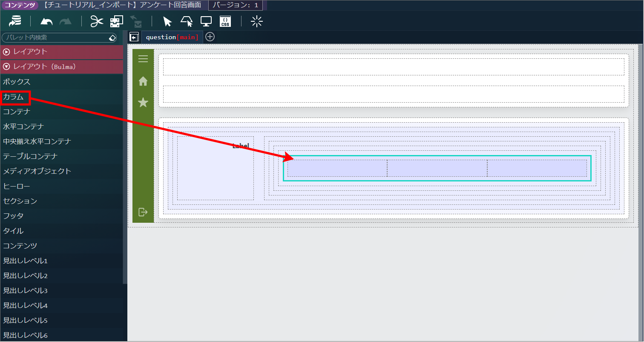Click the scissors cut icon

click(x=97, y=21)
